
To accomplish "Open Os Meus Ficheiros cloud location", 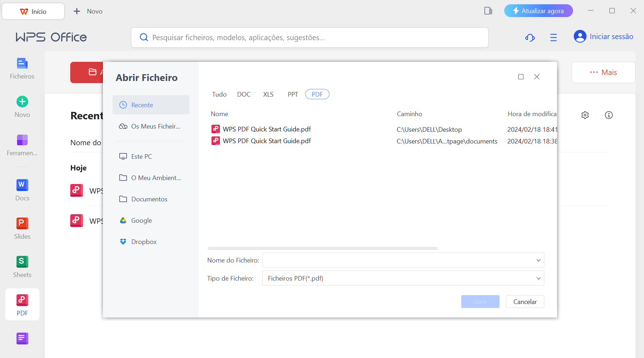I will pyautogui.click(x=151, y=126).
